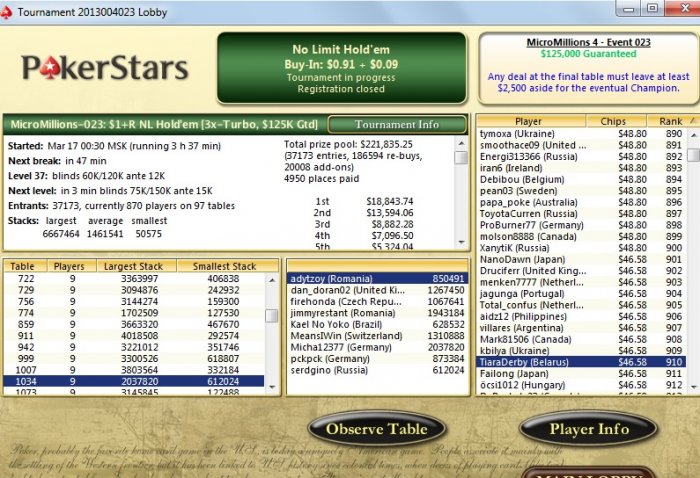Viewport: 700px width, 478px height.
Task: Sort tables by the Table column header
Action: click(x=25, y=266)
